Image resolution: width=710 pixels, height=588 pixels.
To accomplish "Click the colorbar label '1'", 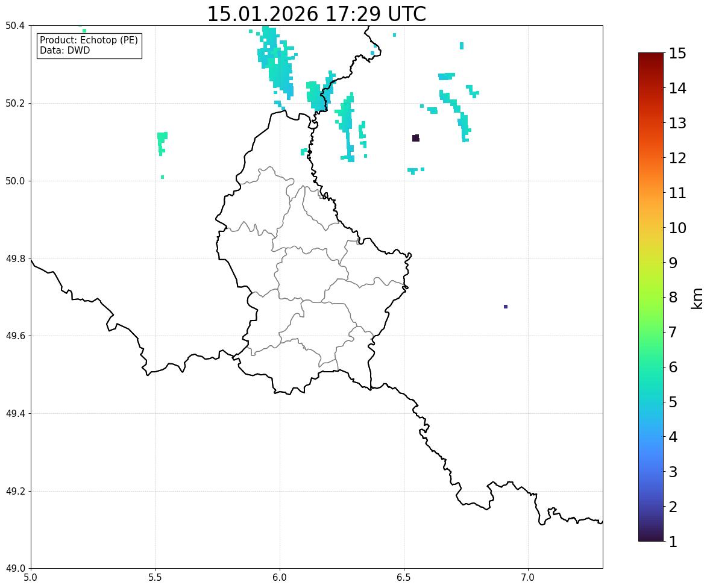I will (x=673, y=542).
